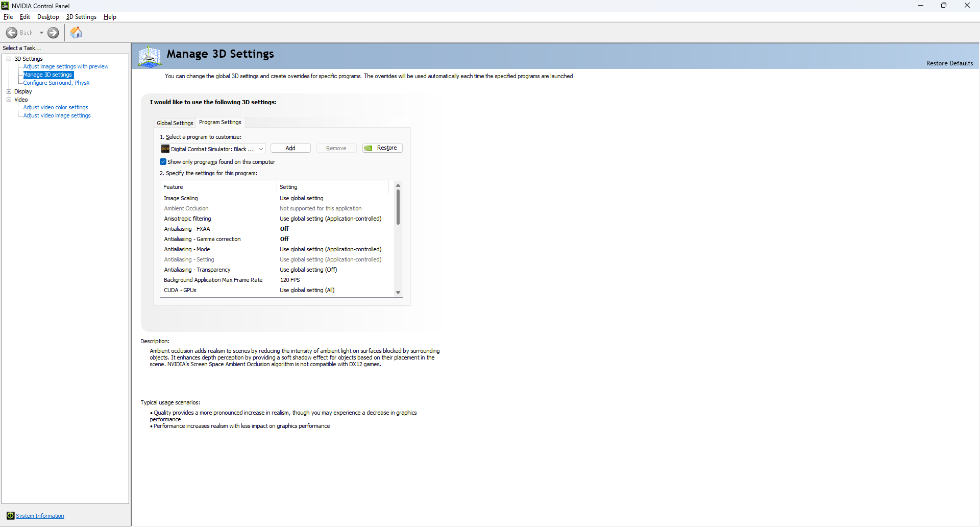Select the Anisotropic filtering row
This screenshot has width=980, height=527.
[277, 219]
